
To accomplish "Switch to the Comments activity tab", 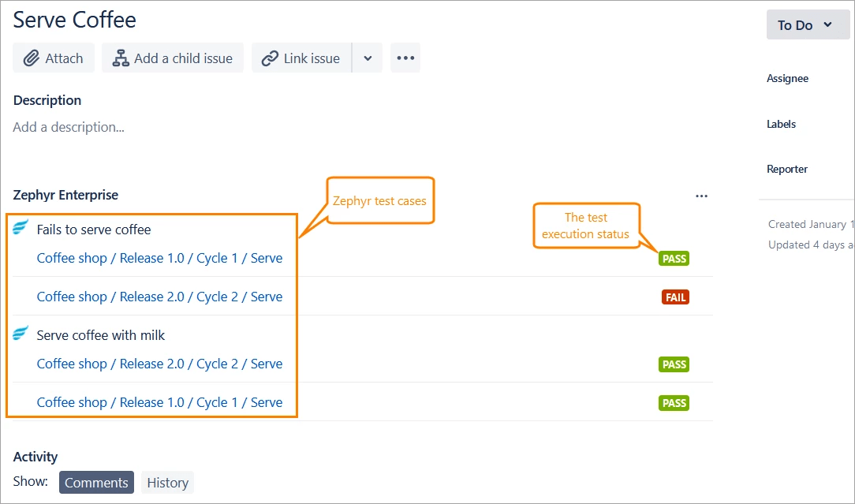I will [96, 483].
